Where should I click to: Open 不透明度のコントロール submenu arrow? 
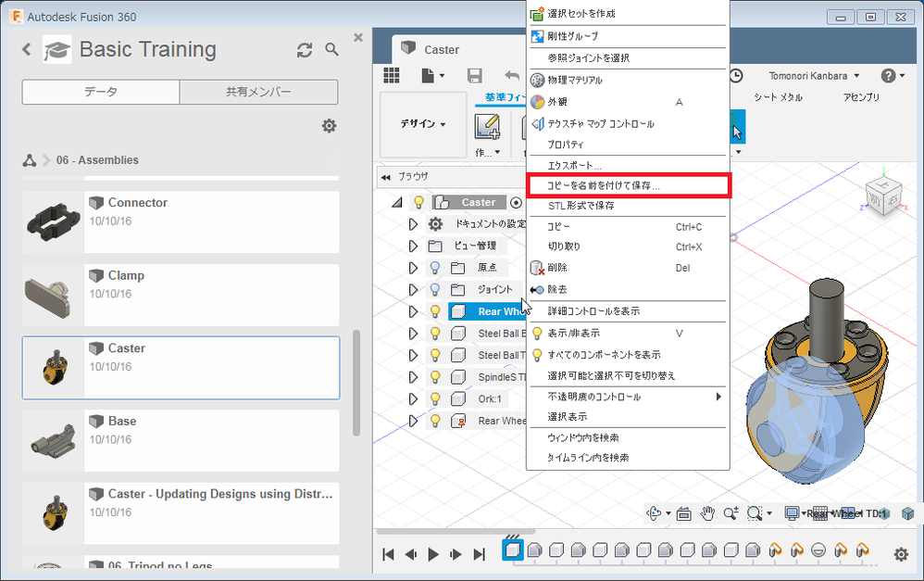(718, 397)
